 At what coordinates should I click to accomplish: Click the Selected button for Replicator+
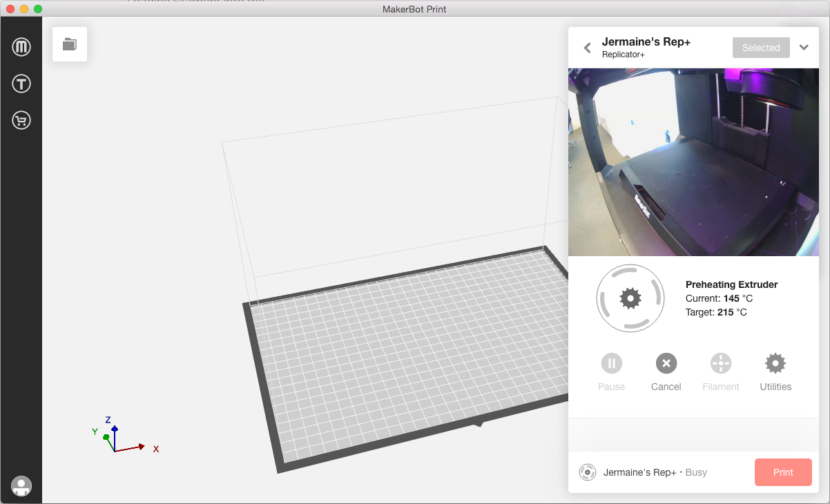point(761,48)
